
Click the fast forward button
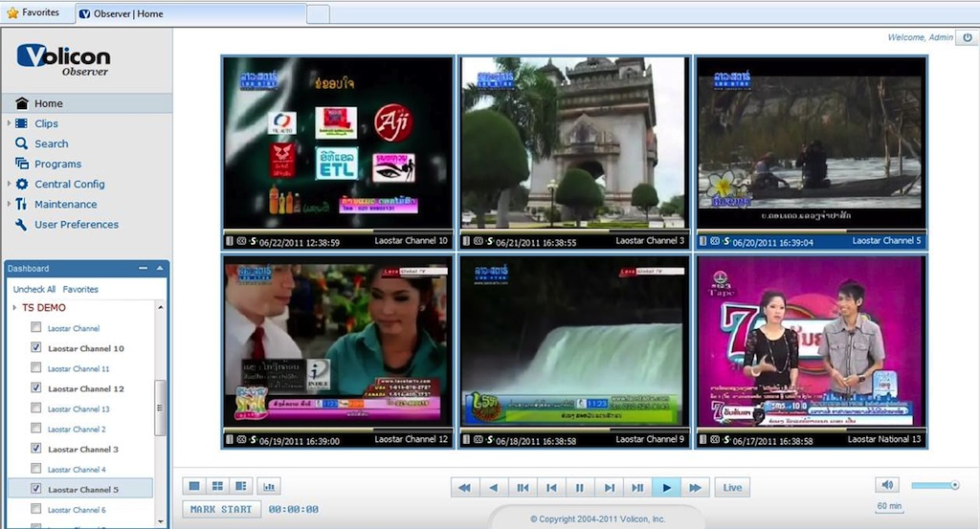(x=695, y=488)
